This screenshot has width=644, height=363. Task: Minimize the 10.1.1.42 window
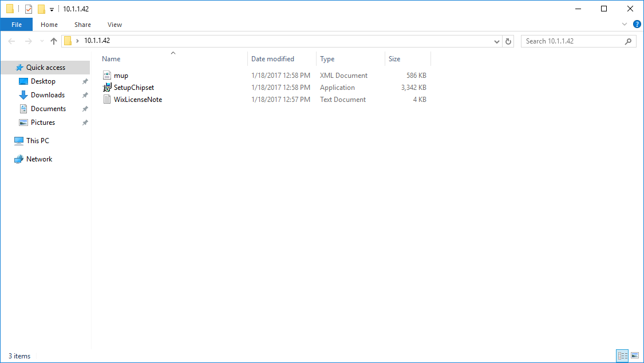pyautogui.click(x=578, y=9)
